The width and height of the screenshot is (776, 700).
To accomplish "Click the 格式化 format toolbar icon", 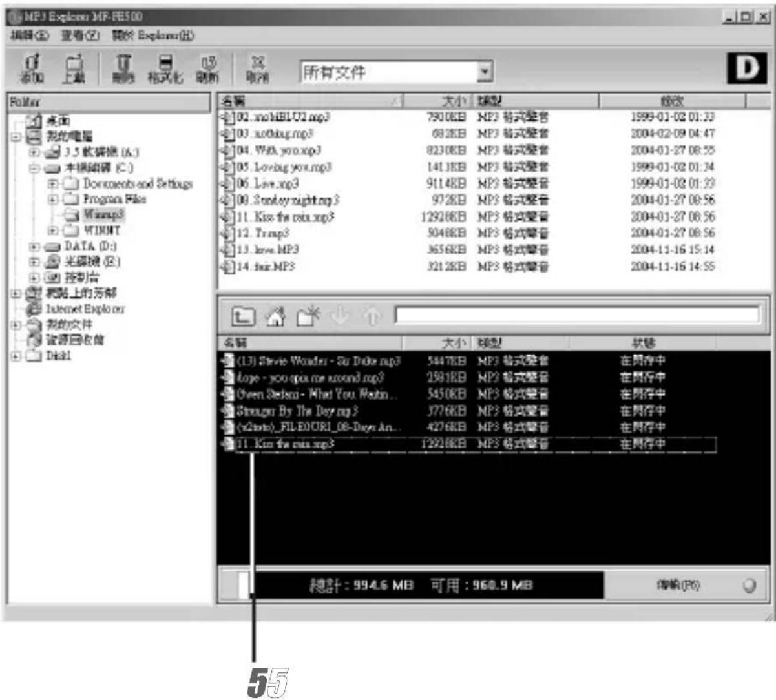I will click(x=165, y=68).
